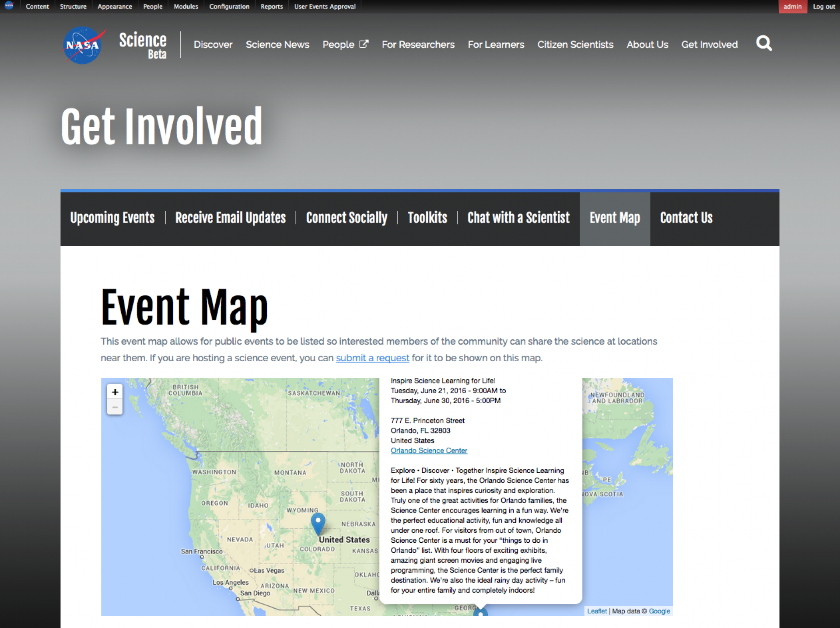Zoom out on the map

coord(115,407)
